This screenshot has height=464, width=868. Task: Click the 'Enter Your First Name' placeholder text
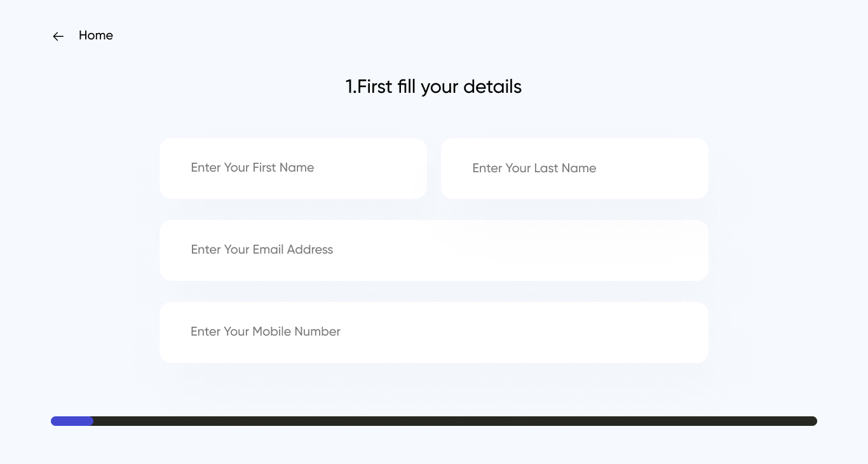(252, 168)
